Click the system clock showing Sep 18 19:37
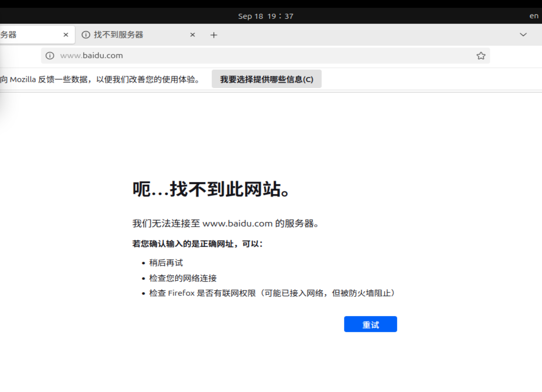Screen dimensions: 542x392 266,16
